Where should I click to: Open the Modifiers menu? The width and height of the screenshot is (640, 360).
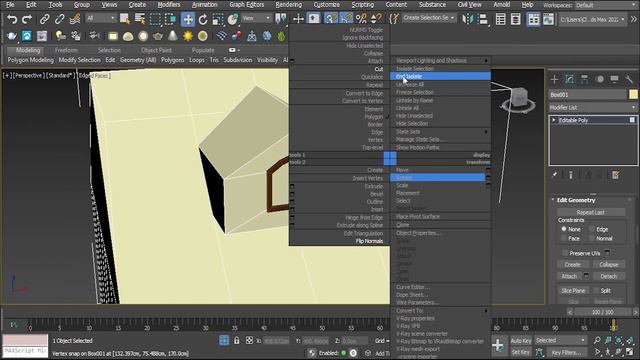(169, 4)
